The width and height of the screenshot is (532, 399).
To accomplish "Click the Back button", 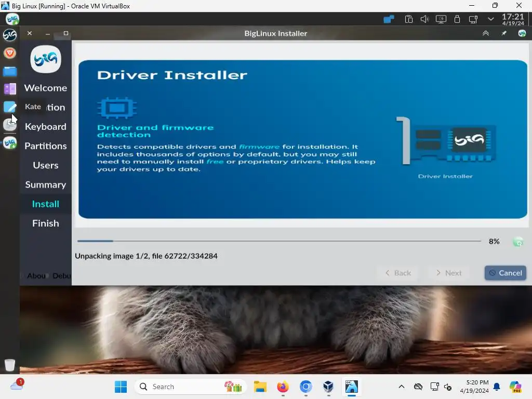I will (x=398, y=273).
